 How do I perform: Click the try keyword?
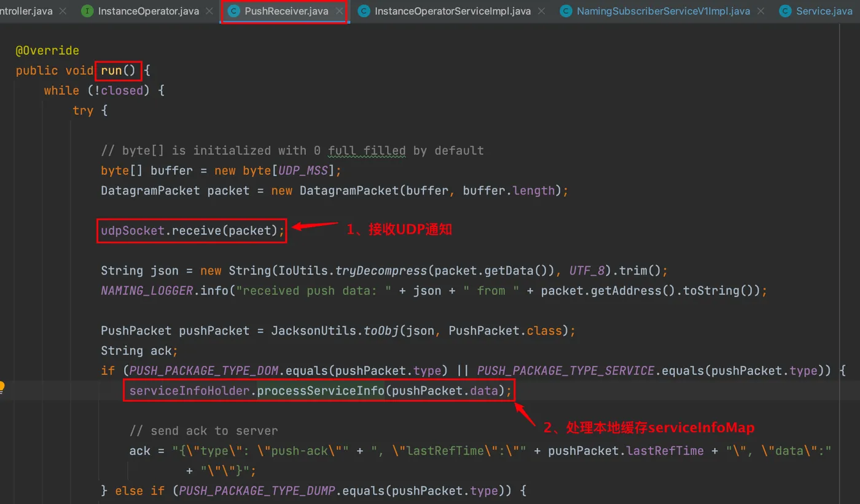83,110
